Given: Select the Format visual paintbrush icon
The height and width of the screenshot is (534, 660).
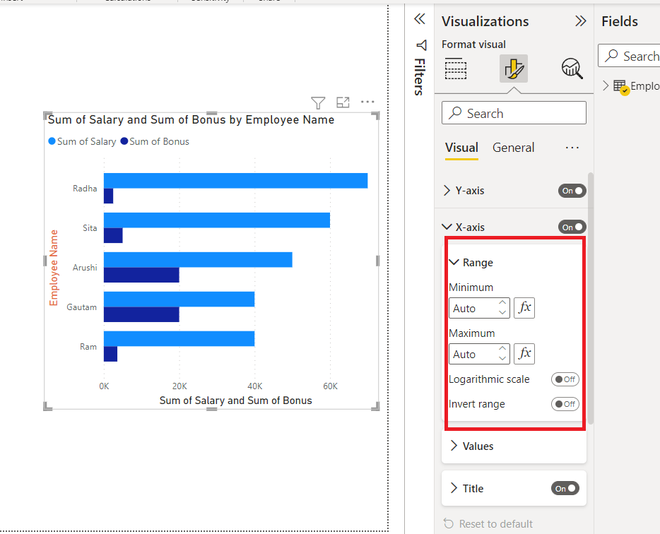Looking at the screenshot, I should pos(514,69).
